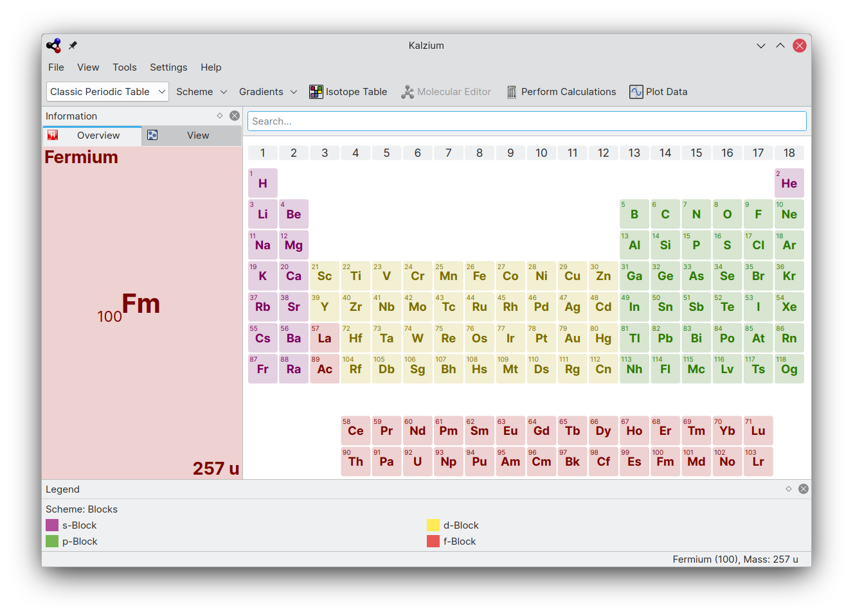
Task: Float the Information panel with diamond icon
Action: [220, 116]
